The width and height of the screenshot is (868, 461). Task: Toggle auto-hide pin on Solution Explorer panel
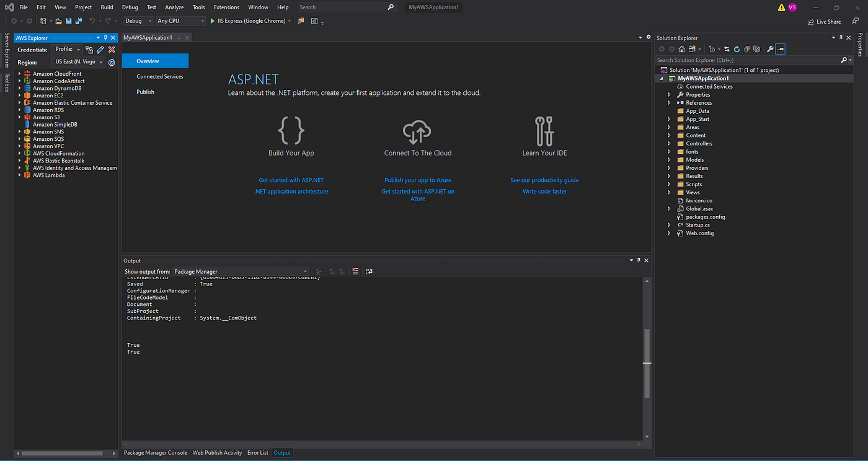[x=841, y=38]
